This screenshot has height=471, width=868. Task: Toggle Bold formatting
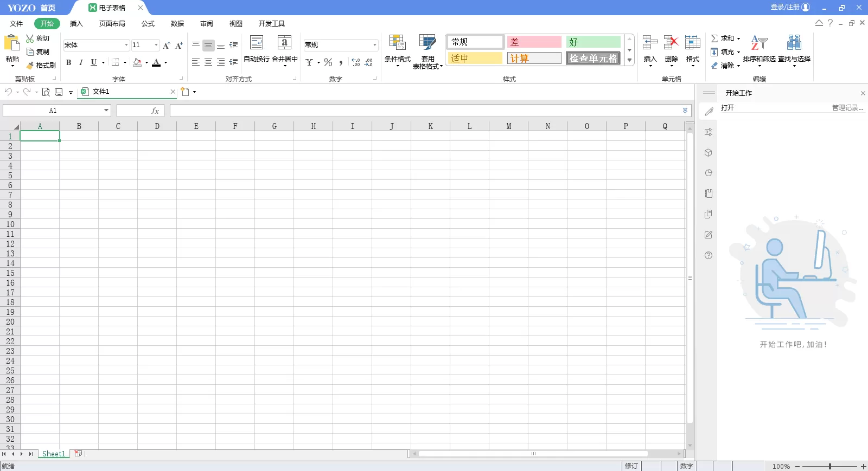[69, 62]
